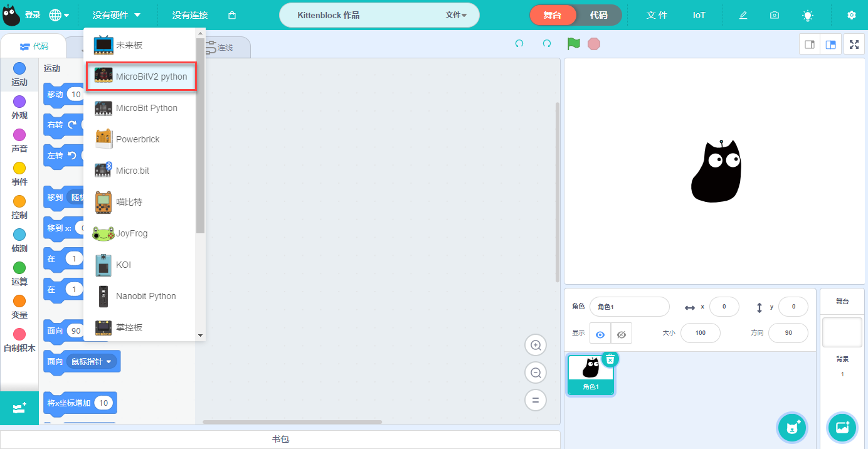Screen dimensions: 868x449
Task: Select the 事件 category
Action: coord(19,174)
